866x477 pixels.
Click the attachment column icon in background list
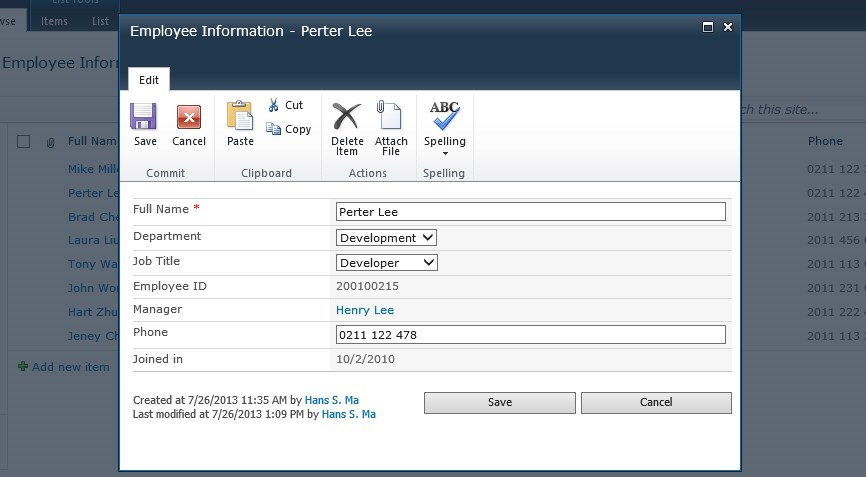click(50, 143)
